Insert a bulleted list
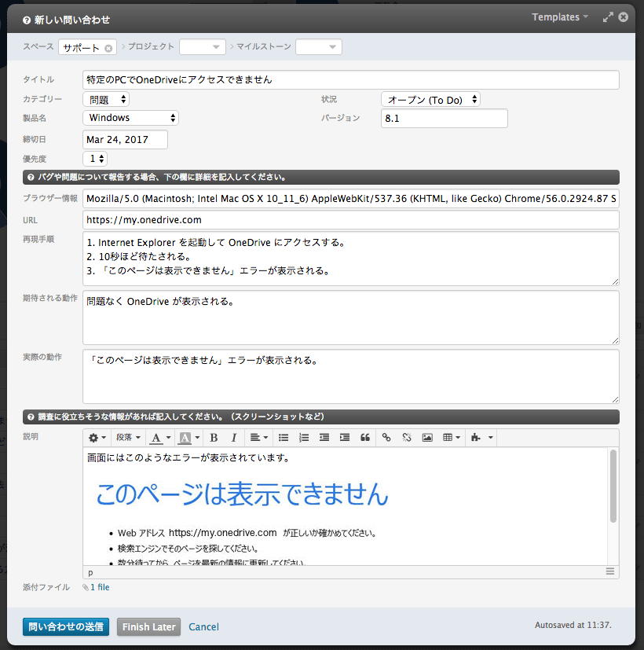 [284, 438]
